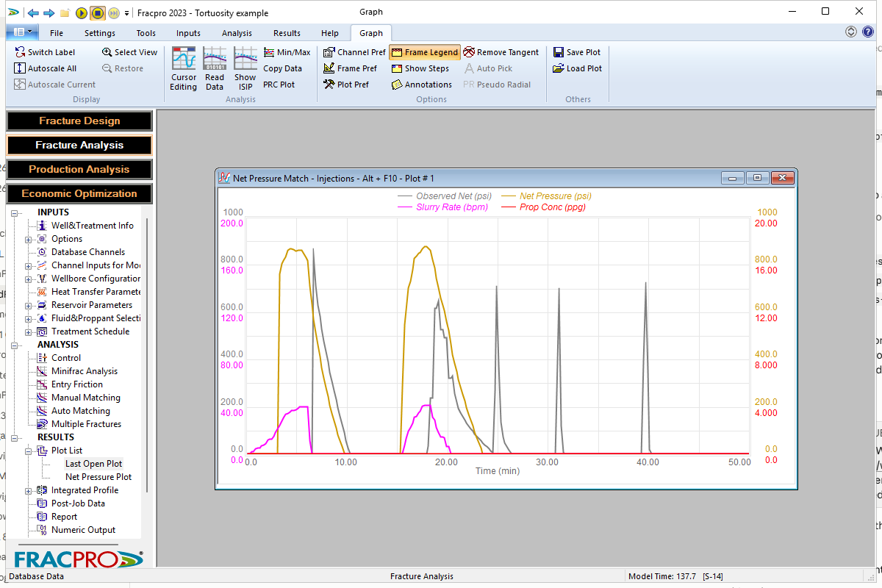The image size is (882, 588).
Task: Switch to Economic Optimization mode
Action: [x=79, y=193]
